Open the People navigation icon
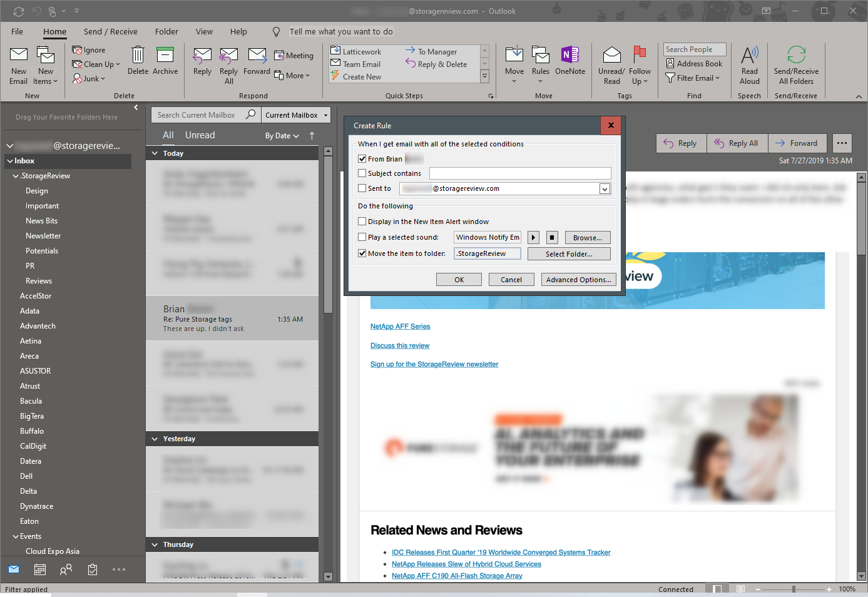868x597 pixels. coord(66,569)
